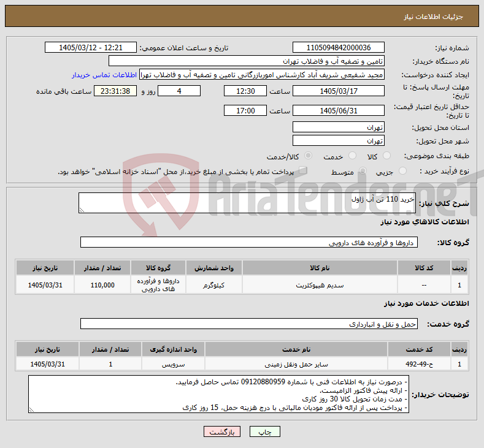This screenshot has height=448, width=484.
Task: Select the متوسط purchase type radio
Action: [x=363, y=171]
